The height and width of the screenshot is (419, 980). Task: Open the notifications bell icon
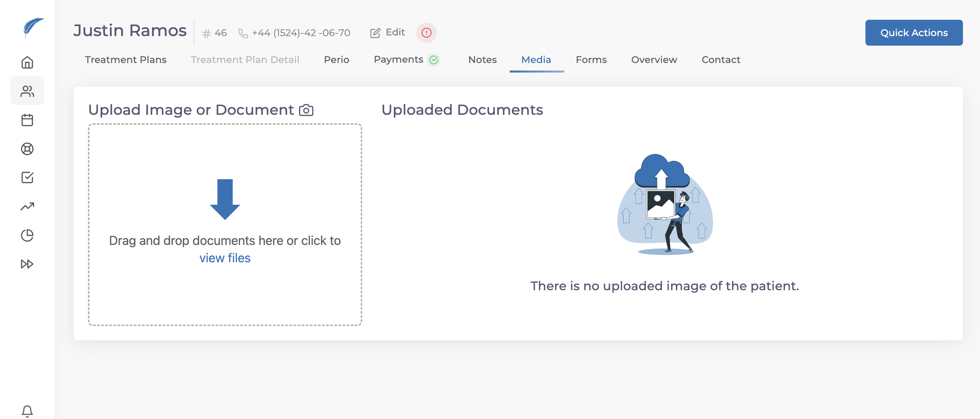27,410
